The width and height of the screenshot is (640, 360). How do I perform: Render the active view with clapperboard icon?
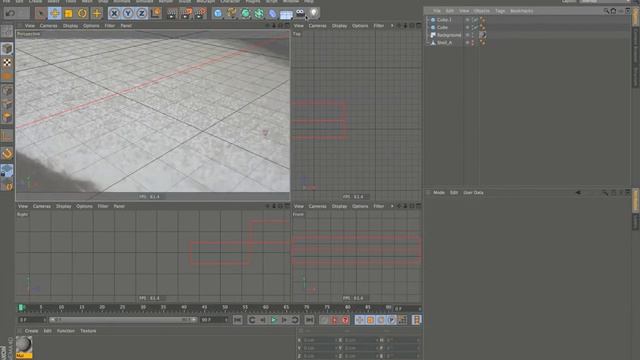172,13
